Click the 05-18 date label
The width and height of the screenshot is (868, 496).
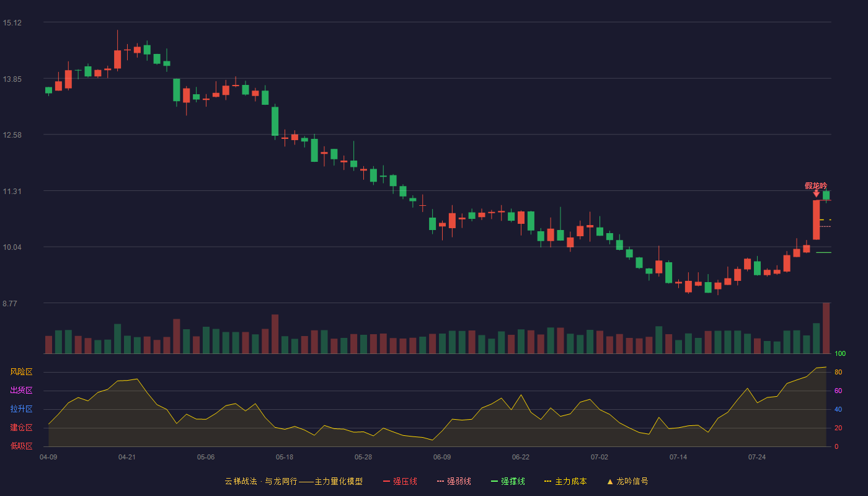click(285, 457)
